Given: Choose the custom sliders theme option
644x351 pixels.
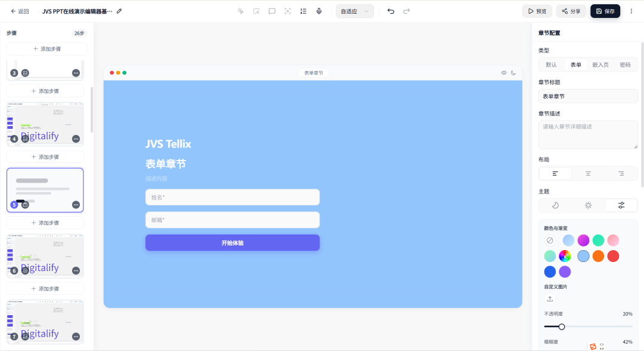Looking at the screenshot, I should (621, 205).
